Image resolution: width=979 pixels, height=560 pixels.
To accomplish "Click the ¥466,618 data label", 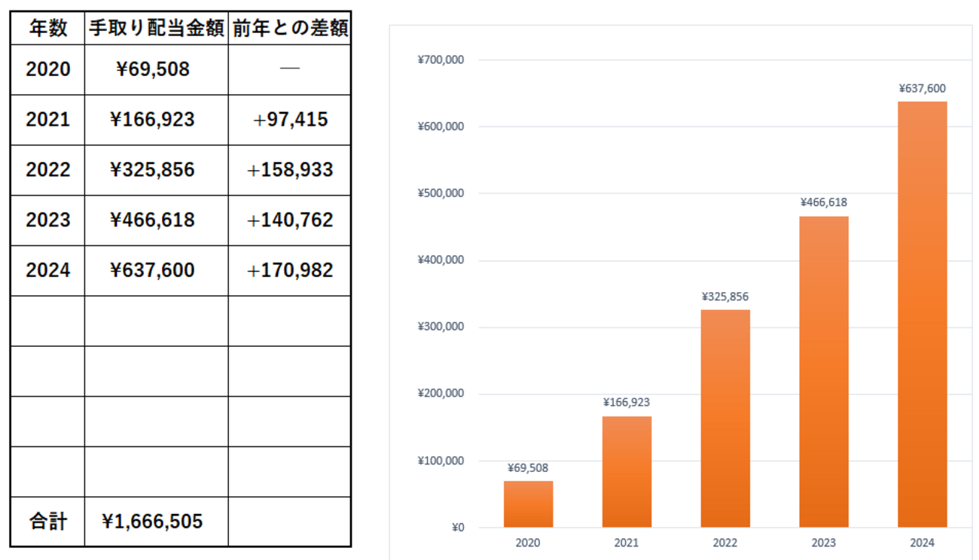I will point(823,202).
